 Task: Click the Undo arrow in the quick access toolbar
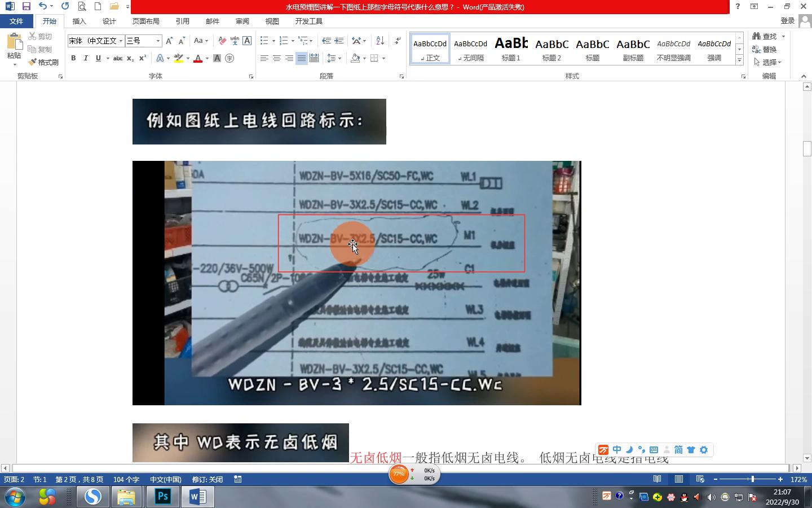[43, 6]
